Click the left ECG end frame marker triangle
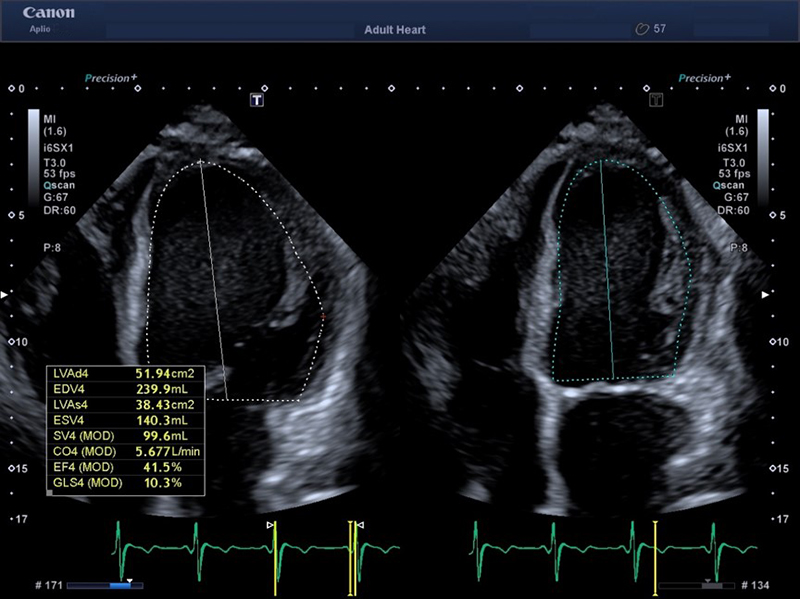This screenshot has width=800, height=599. coord(361,524)
